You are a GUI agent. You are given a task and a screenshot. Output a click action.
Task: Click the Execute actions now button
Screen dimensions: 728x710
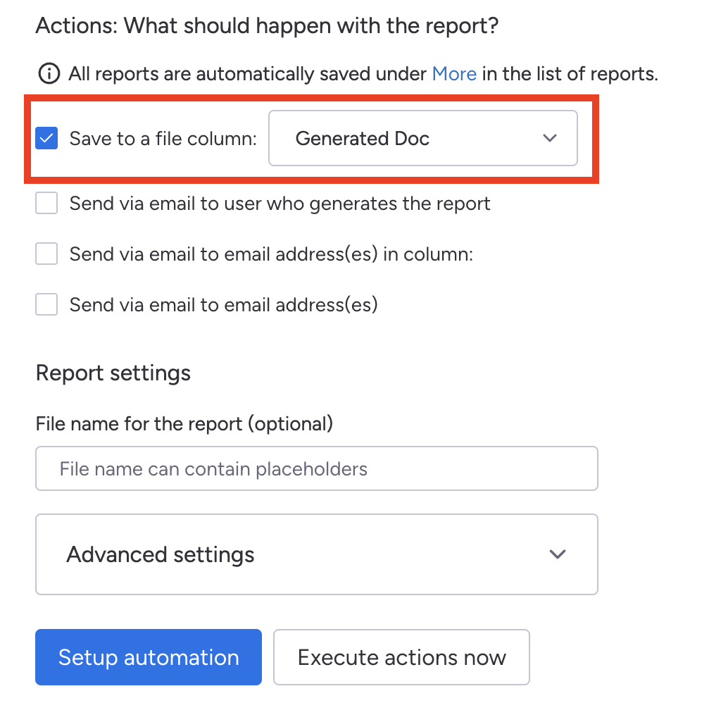(x=401, y=657)
